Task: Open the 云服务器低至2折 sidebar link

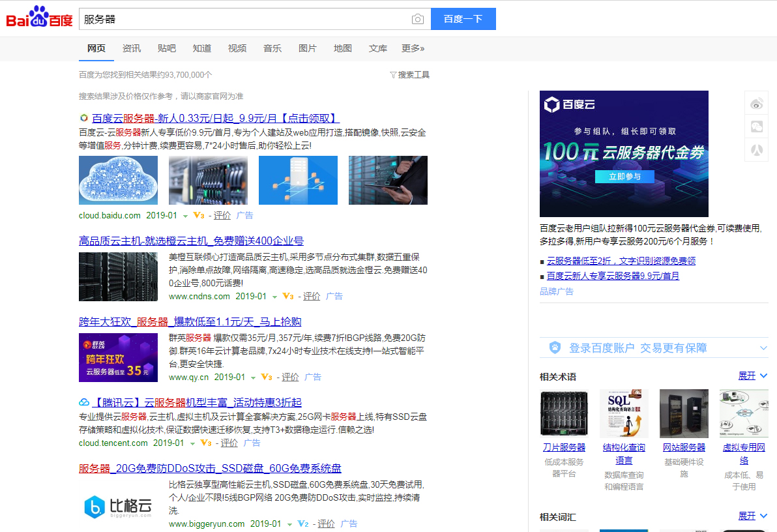Action: pyautogui.click(x=621, y=261)
